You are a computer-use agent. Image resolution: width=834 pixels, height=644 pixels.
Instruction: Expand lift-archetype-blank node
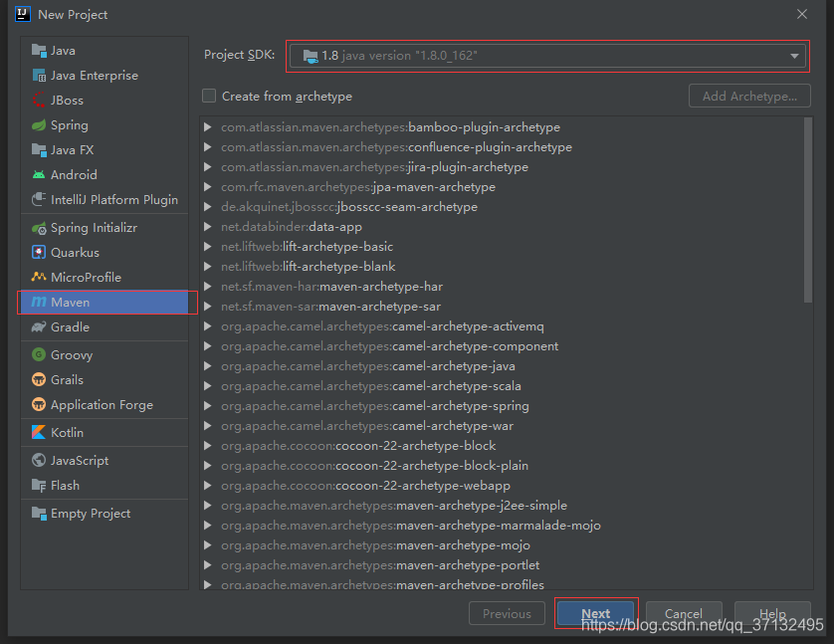pos(208,267)
